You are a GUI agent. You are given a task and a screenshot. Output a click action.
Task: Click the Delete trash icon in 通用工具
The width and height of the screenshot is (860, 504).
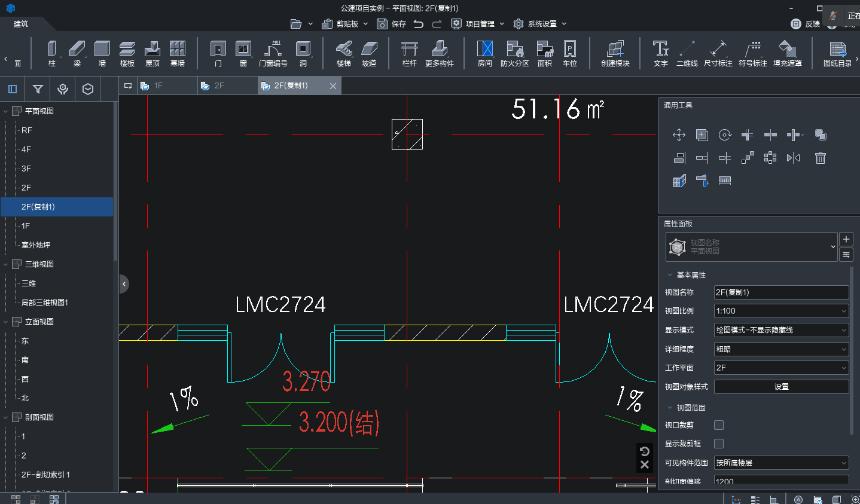tap(821, 158)
